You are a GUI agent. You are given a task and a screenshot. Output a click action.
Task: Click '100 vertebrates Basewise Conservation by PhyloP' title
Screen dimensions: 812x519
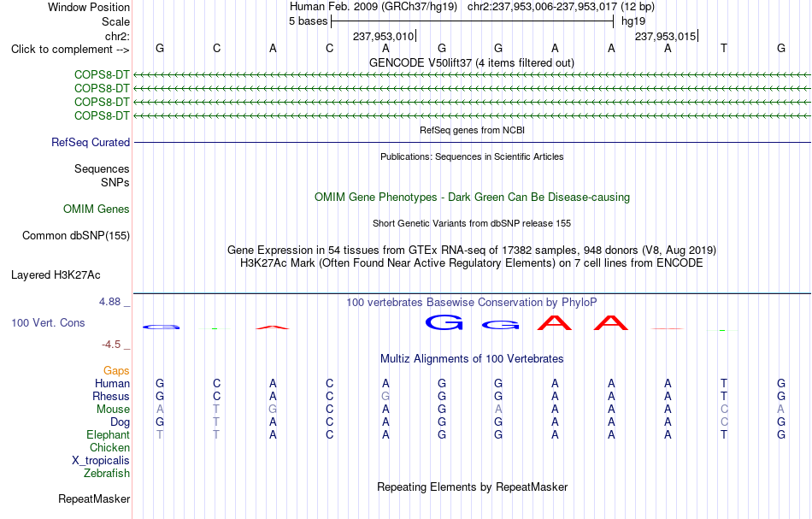pyautogui.click(x=472, y=303)
